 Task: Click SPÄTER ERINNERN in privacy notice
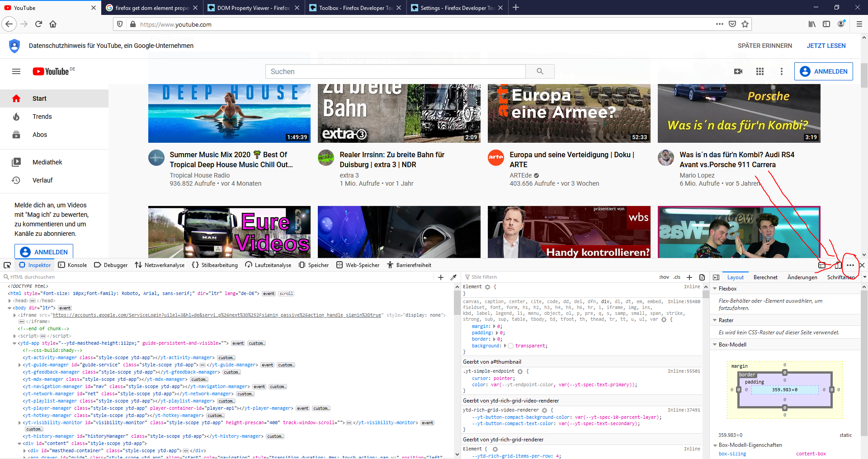click(765, 46)
